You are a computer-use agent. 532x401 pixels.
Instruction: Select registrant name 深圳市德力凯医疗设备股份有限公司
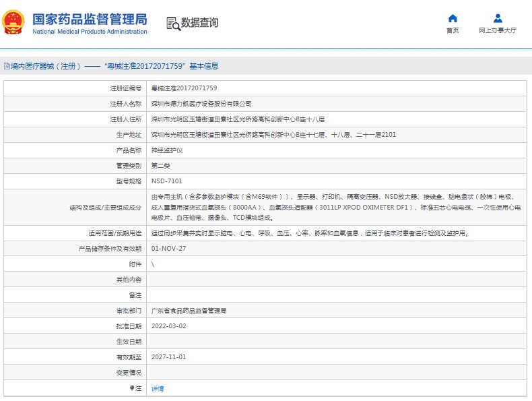pos(201,104)
